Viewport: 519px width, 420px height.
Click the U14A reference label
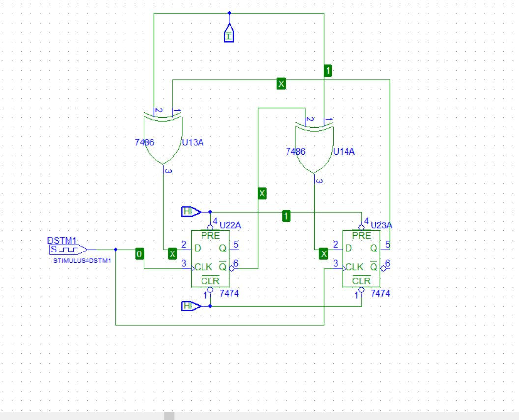[344, 152]
